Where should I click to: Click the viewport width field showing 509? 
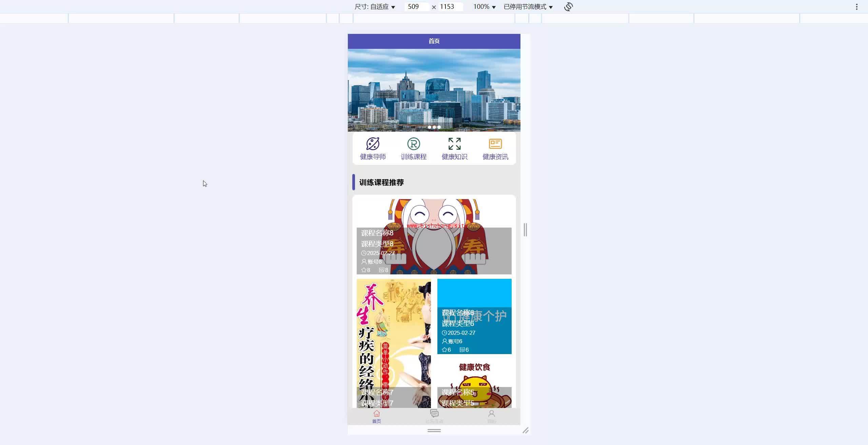(x=416, y=7)
